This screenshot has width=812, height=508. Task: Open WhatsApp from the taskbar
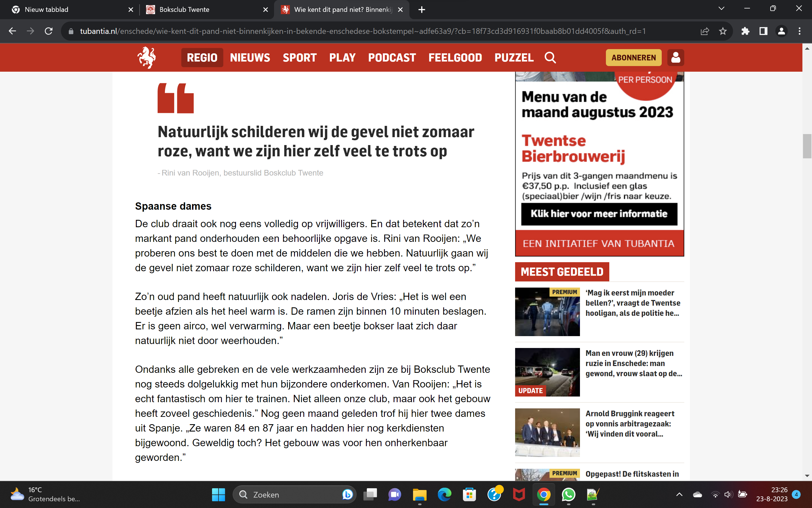coord(568,494)
